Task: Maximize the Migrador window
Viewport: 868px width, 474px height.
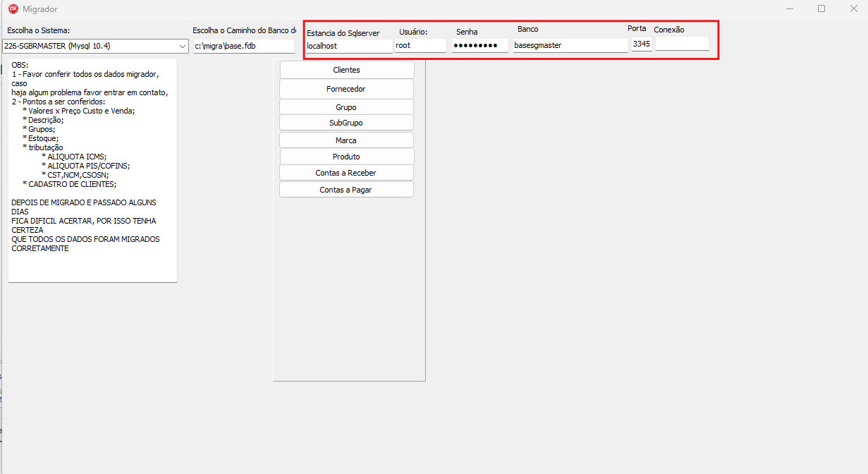Action: pos(821,9)
